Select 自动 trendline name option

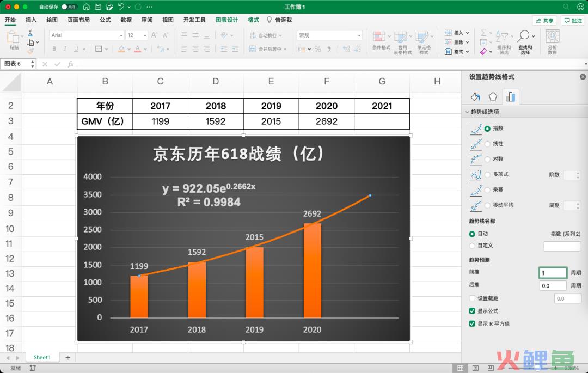[472, 234]
